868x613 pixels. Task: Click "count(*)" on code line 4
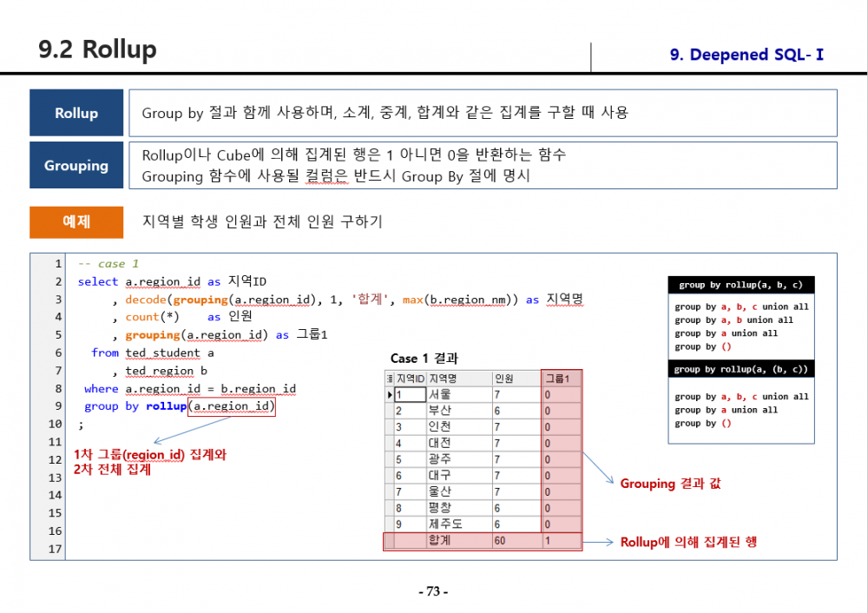pyautogui.click(x=152, y=317)
